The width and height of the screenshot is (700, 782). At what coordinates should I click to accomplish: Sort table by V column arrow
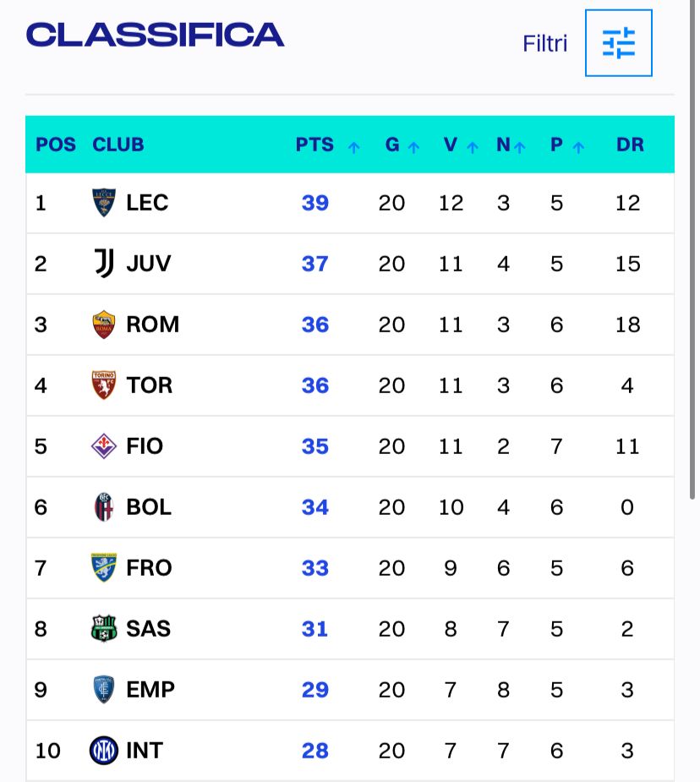click(473, 146)
